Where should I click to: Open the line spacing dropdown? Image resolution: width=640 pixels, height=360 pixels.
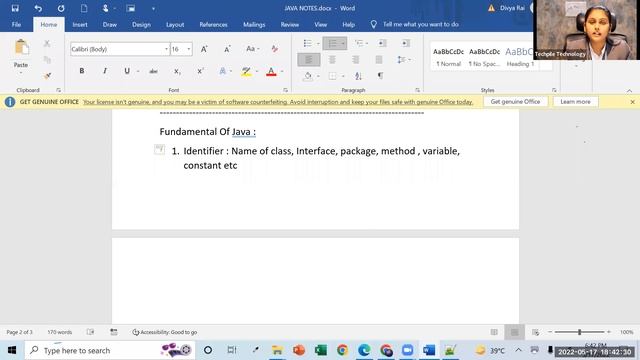(403, 60)
